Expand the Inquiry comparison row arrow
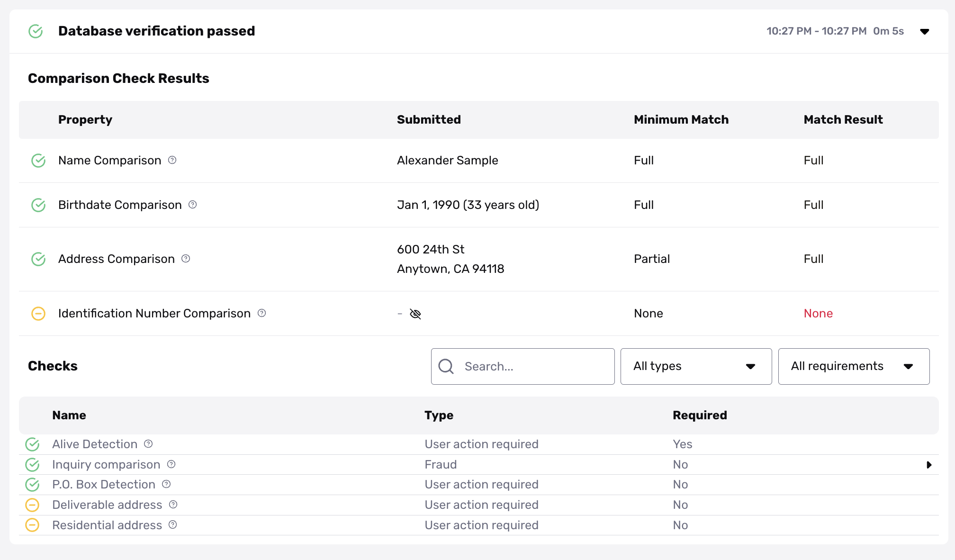The width and height of the screenshot is (955, 560). pos(929,465)
